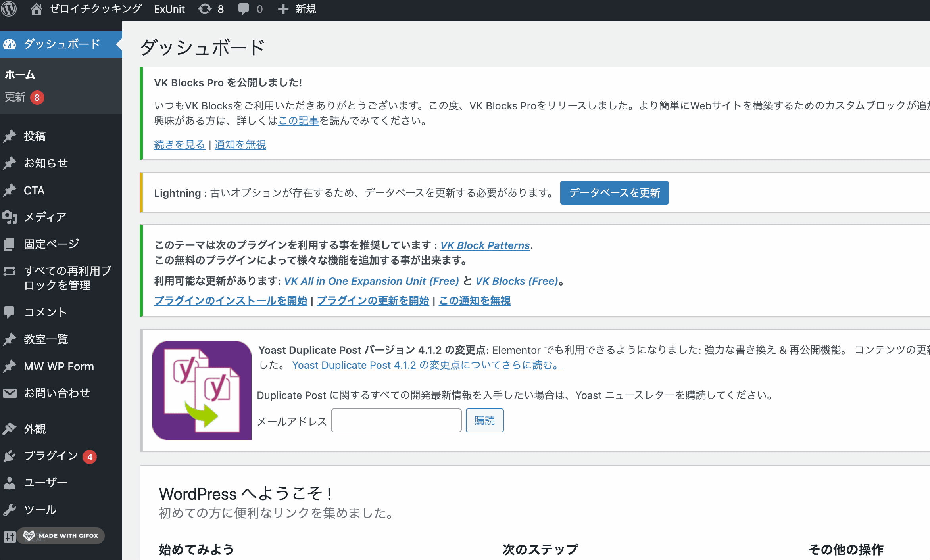Open プラグイン menu with 4 updates
This screenshot has width=930, height=560.
[61, 456]
